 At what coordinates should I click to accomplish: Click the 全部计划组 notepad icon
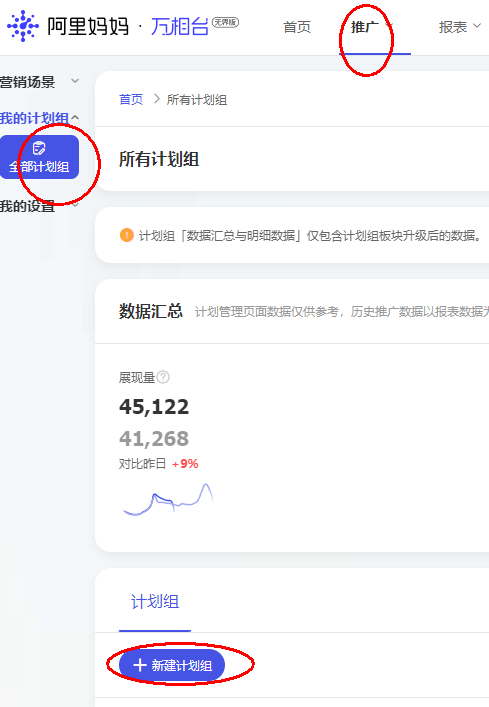pos(39,148)
